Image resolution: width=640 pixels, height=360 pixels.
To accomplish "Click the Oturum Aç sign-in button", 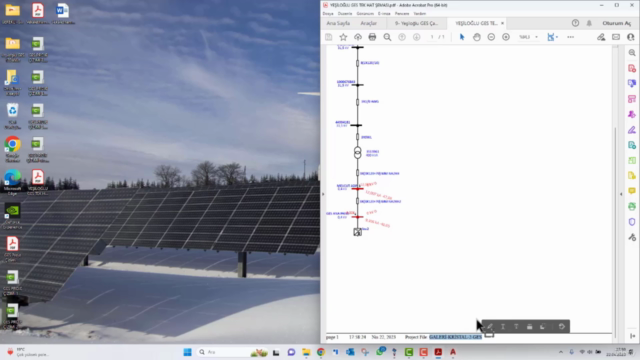I will coord(616,23).
